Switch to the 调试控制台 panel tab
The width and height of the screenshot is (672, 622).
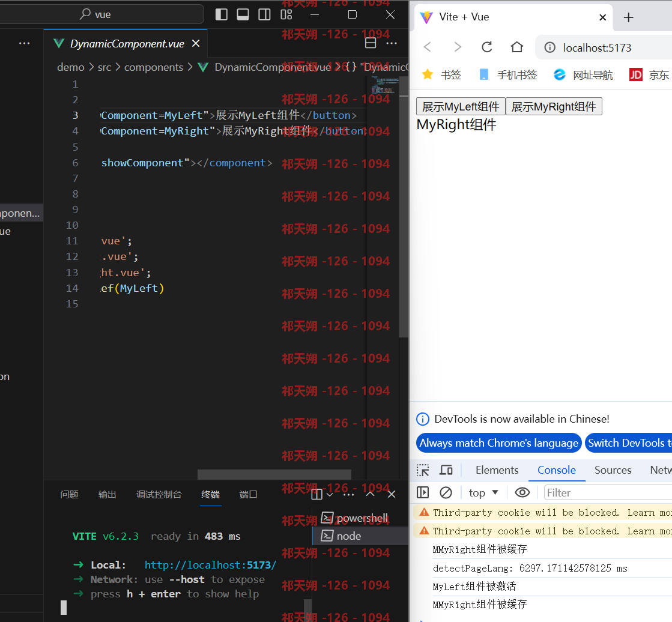click(x=159, y=494)
